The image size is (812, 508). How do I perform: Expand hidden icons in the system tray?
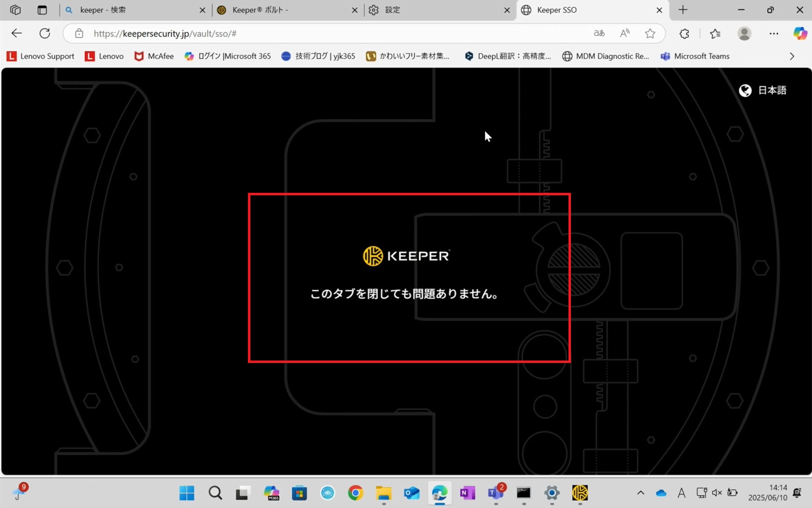click(640, 493)
